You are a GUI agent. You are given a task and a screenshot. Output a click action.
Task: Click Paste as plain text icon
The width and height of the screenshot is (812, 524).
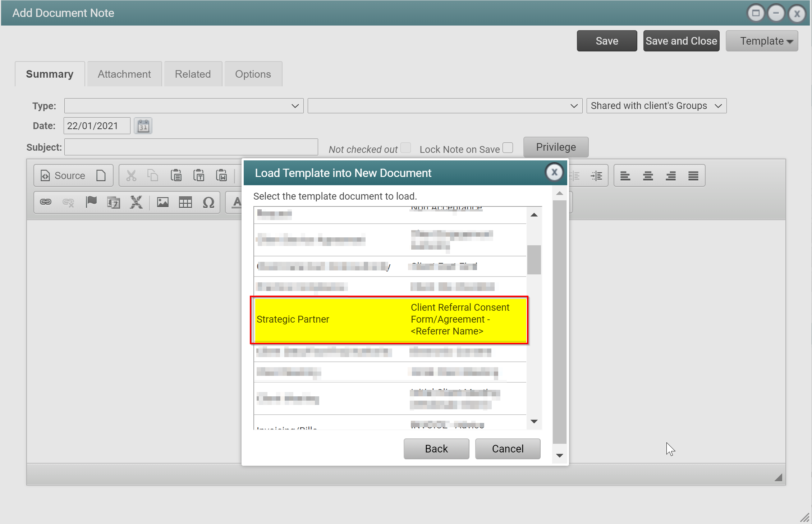pos(199,176)
